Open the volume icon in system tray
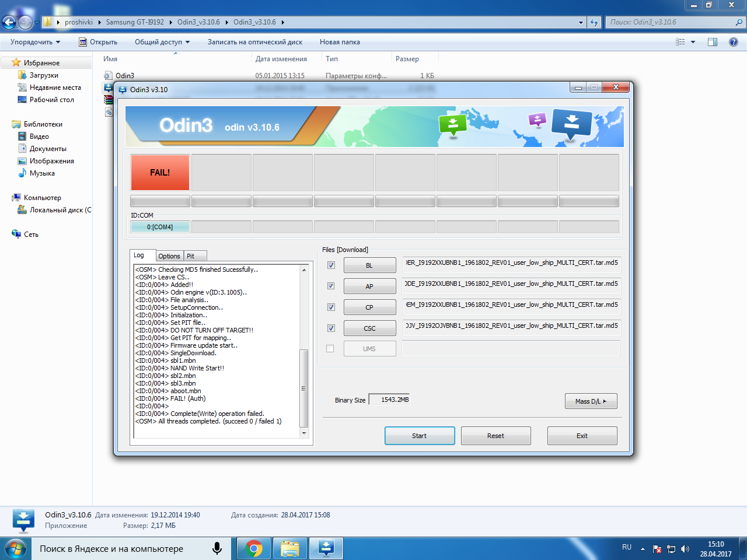The width and height of the screenshot is (747, 560). click(685, 549)
